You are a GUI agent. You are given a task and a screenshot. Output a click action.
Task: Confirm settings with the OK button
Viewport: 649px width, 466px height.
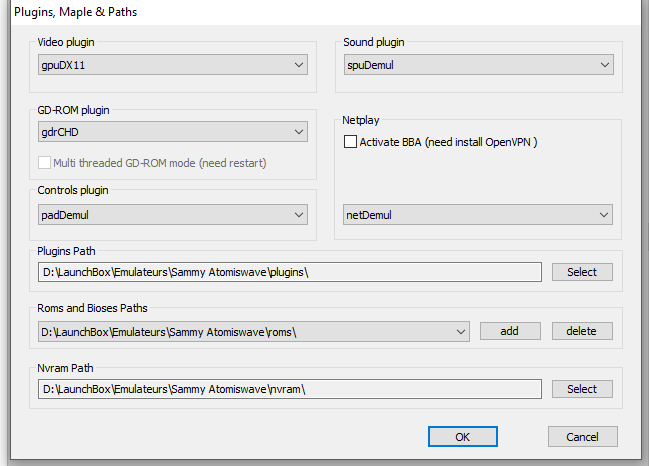click(x=463, y=437)
